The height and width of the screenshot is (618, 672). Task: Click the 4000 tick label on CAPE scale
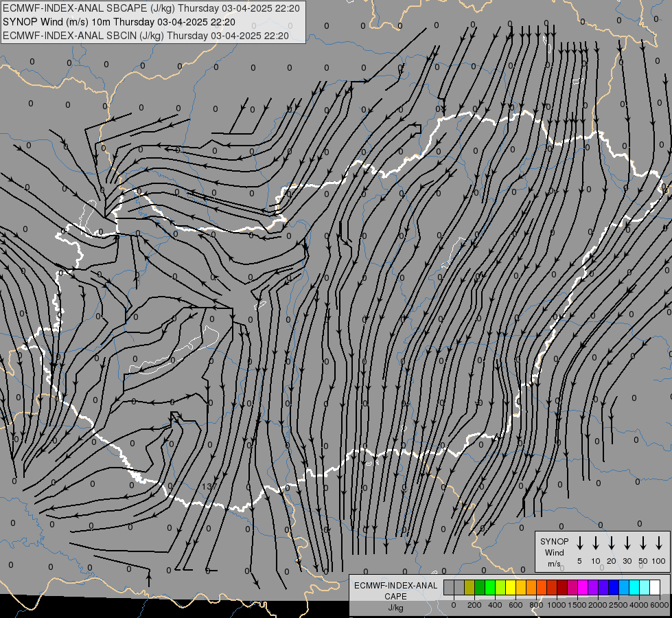point(639,605)
